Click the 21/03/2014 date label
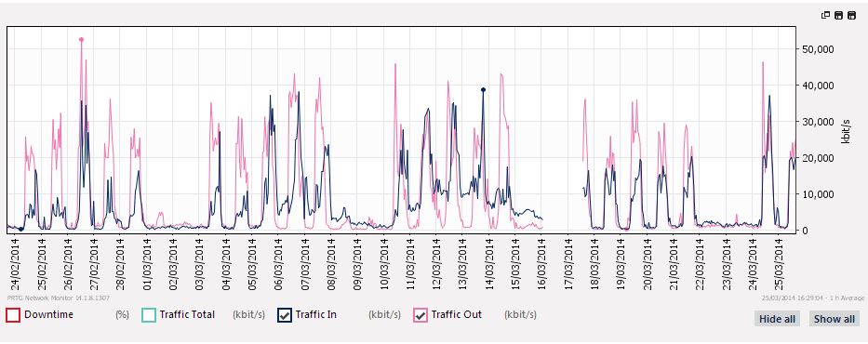868x344 pixels. tap(674, 263)
